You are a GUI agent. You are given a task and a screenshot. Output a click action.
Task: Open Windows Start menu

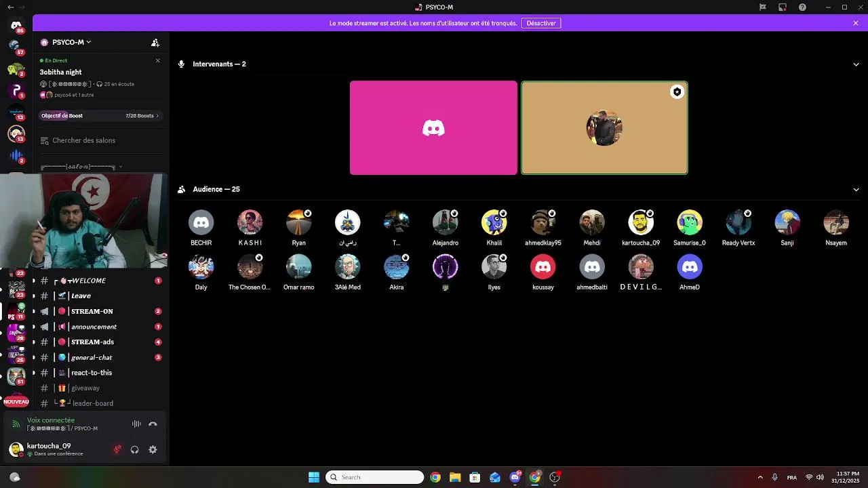[314, 477]
